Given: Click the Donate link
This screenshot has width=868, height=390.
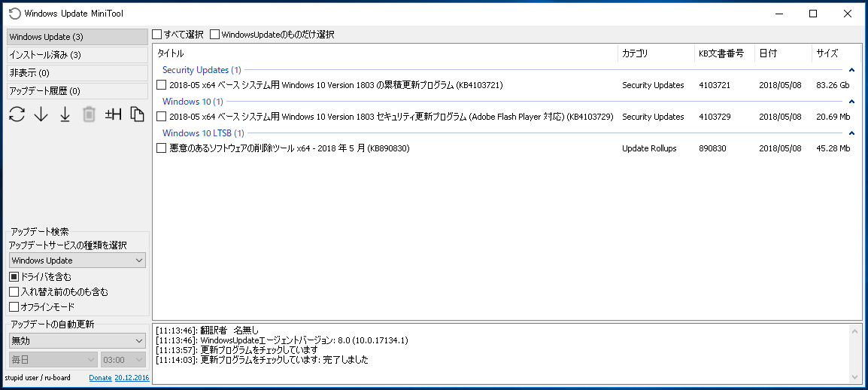Looking at the screenshot, I should pos(100,378).
